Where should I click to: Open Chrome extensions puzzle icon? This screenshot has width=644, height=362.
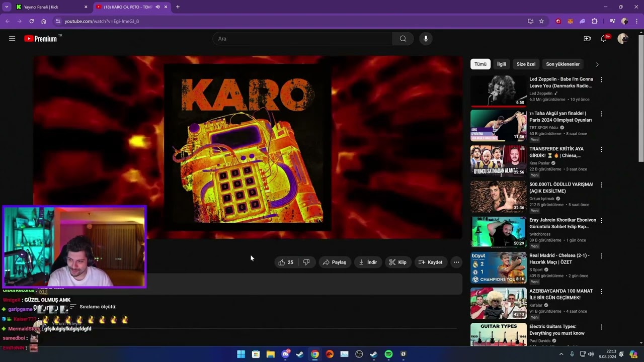(595, 21)
